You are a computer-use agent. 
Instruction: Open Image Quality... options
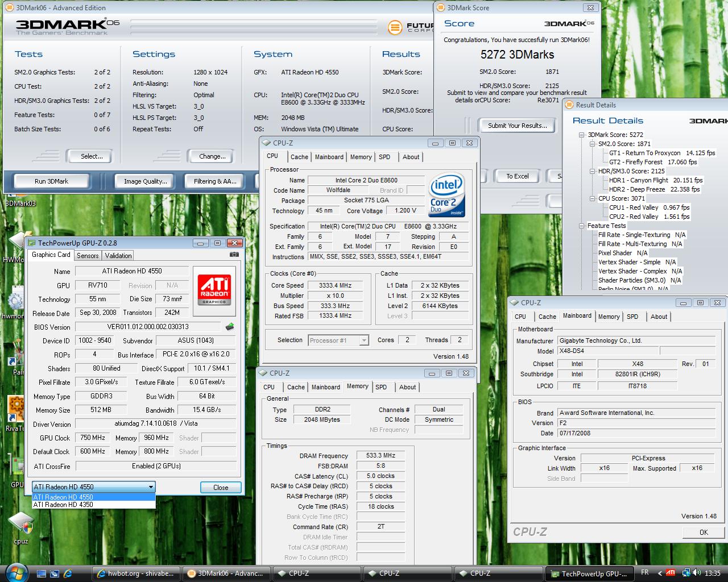pyautogui.click(x=146, y=181)
